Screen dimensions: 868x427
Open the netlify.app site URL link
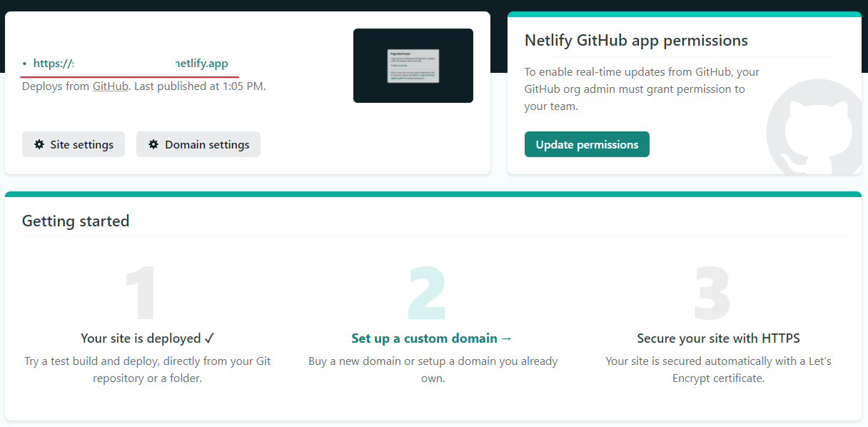(x=131, y=64)
